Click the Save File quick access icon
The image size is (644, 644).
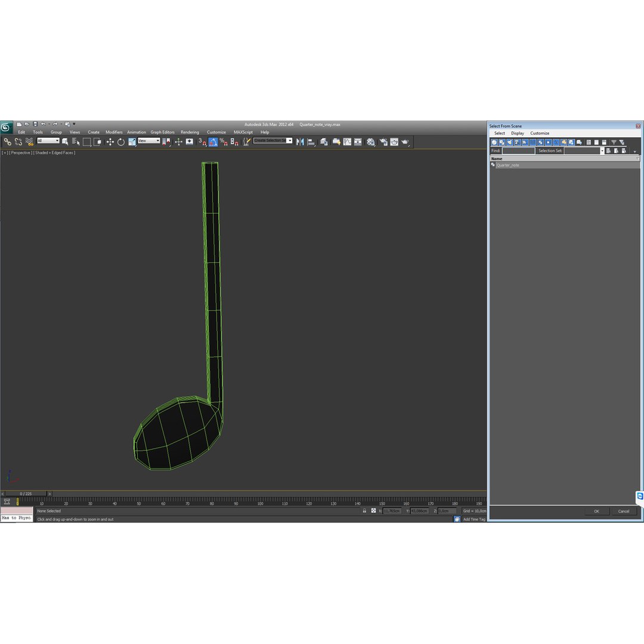tap(35, 124)
